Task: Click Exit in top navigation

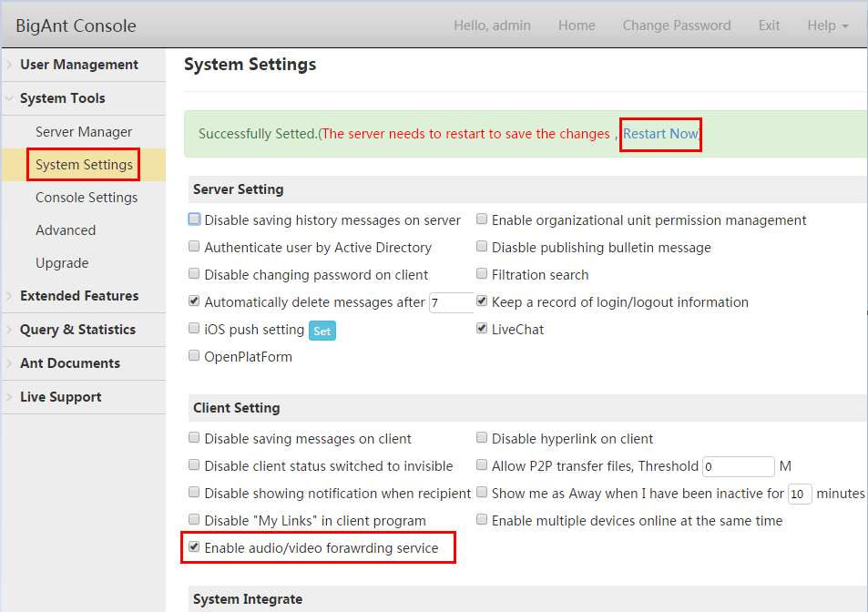Action: (769, 25)
